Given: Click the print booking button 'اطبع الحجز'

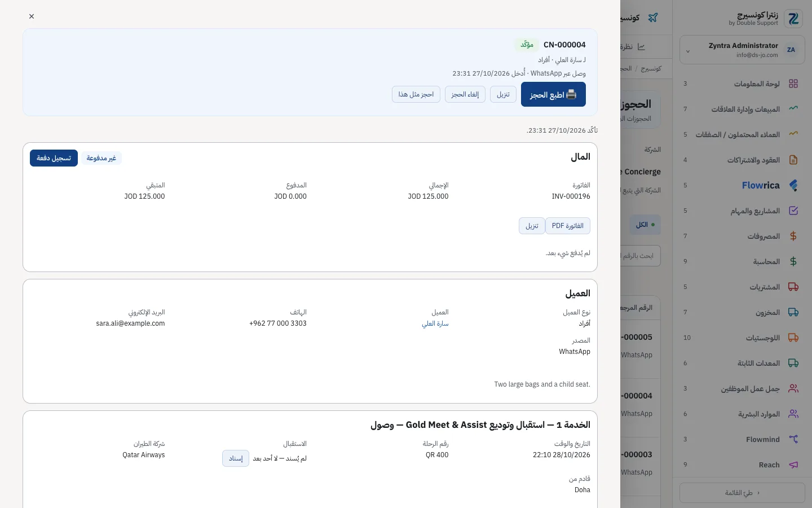Looking at the screenshot, I should click(x=553, y=94).
